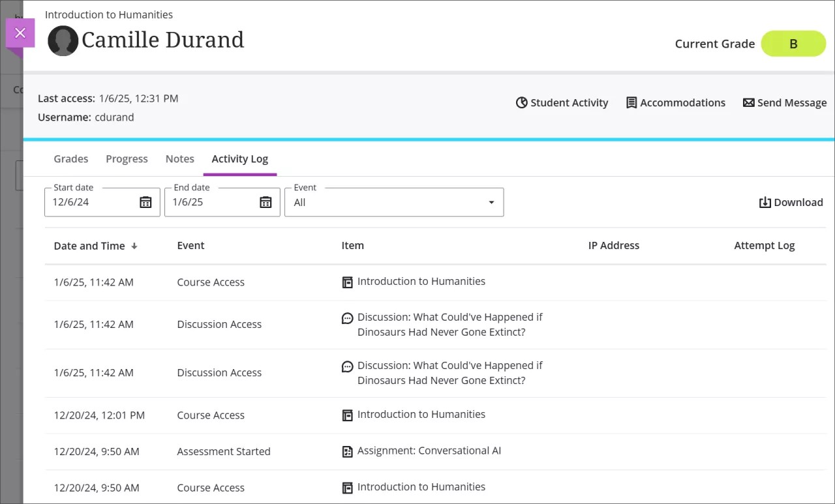Image resolution: width=835 pixels, height=504 pixels.
Task: Click the Download link label
Action: pyautogui.click(x=799, y=202)
